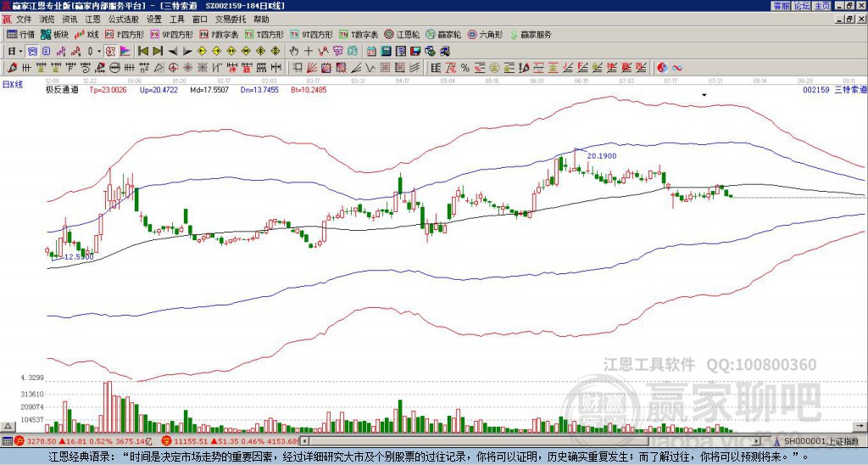Open 赢家服务 from toolbar
This screenshot has width=868, height=465.
pos(531,34)
